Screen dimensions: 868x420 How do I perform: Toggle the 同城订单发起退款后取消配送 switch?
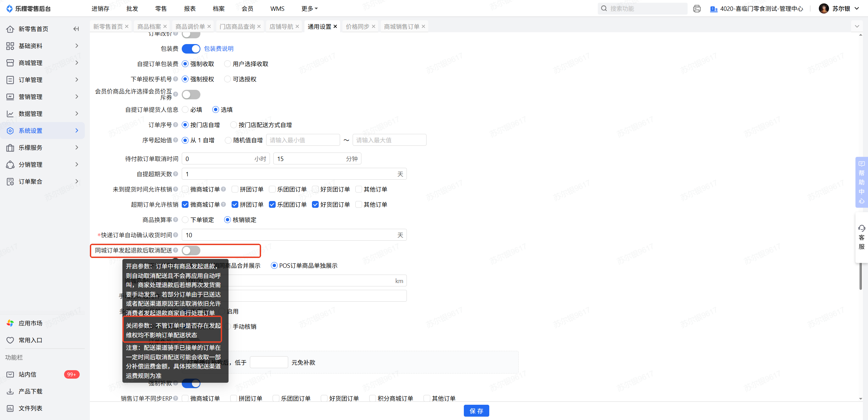tap(191, 251)
